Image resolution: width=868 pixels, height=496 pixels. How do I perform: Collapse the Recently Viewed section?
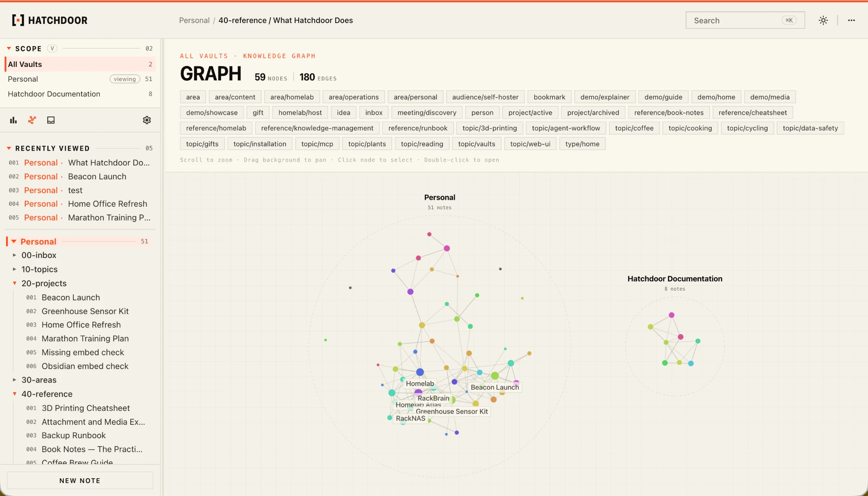9,149
